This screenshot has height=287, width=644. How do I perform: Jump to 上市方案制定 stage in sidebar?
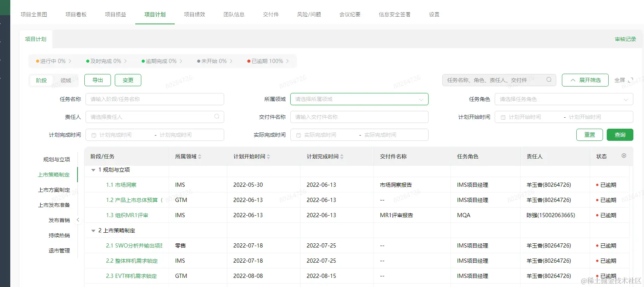point(54,190)
